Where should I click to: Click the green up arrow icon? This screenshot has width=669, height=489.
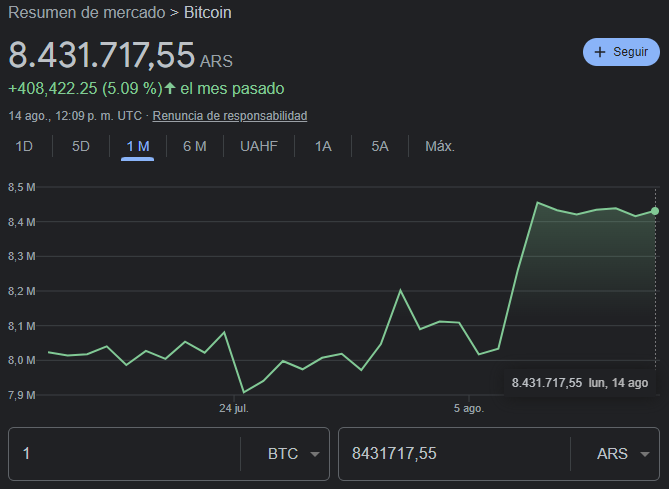(170, 88)
